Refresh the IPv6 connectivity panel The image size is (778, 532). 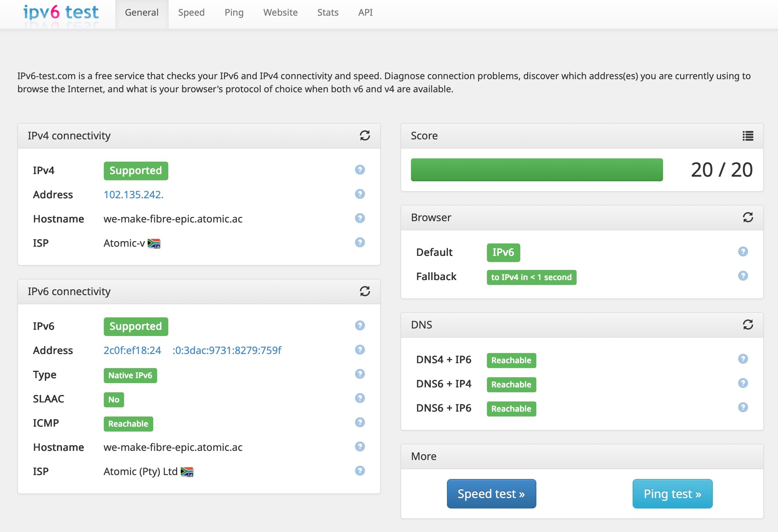[364, 291]
